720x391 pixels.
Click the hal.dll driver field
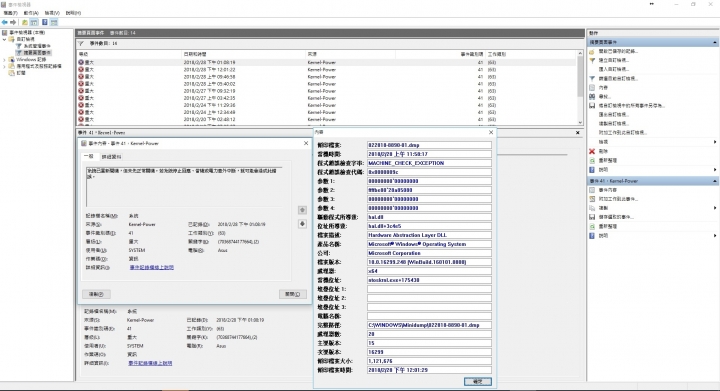click(x=429, y=217)
